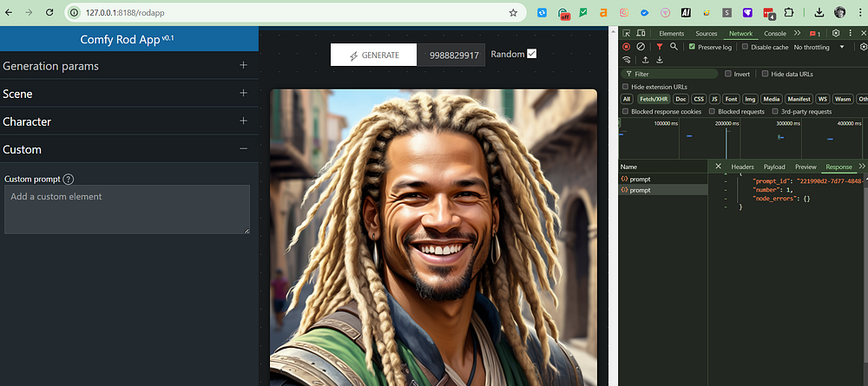
Task: Expand the Generation params section
Action: [x=129, y=66]
